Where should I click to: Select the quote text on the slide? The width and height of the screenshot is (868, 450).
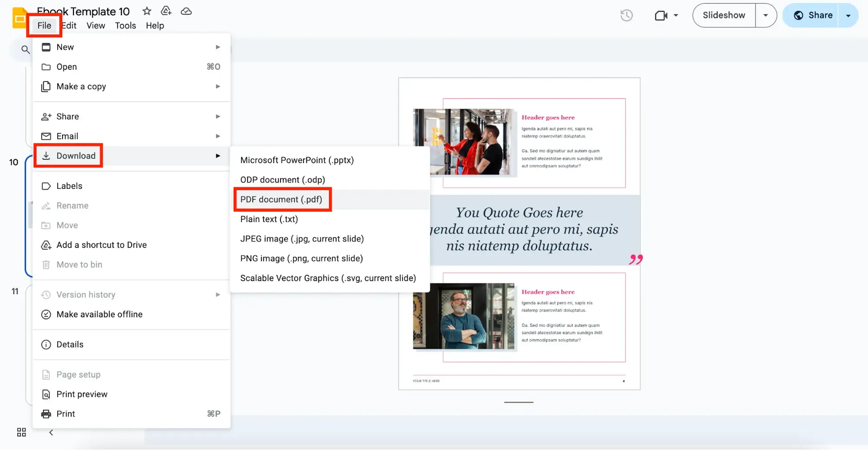525,229
